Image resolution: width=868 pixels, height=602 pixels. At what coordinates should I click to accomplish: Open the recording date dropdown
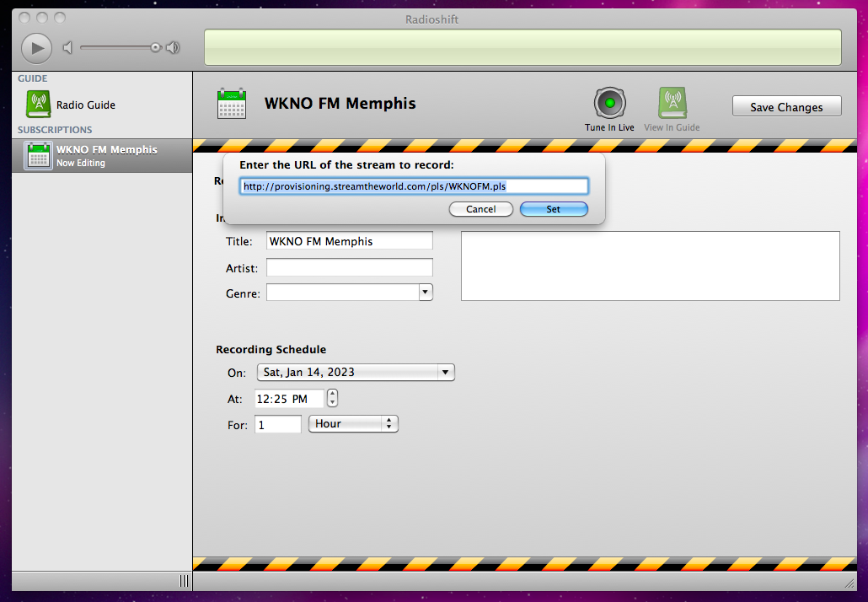pos(356,372)
